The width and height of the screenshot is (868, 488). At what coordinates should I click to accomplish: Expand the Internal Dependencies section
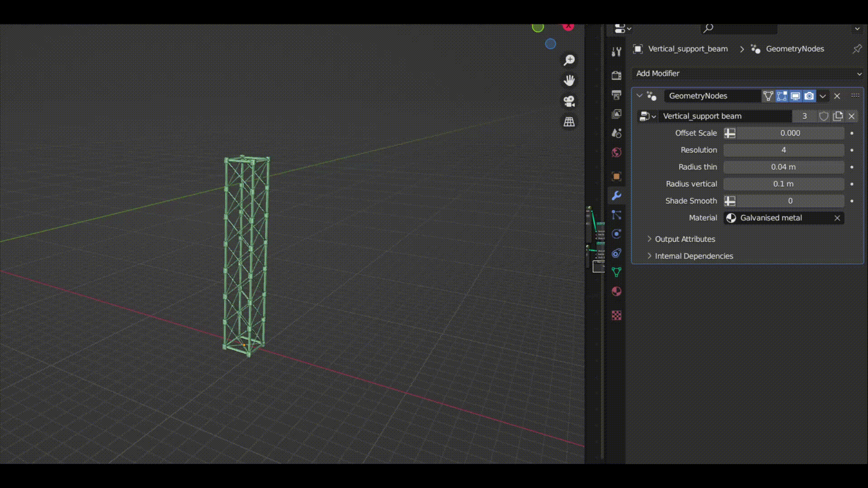(x=694, y=256)
